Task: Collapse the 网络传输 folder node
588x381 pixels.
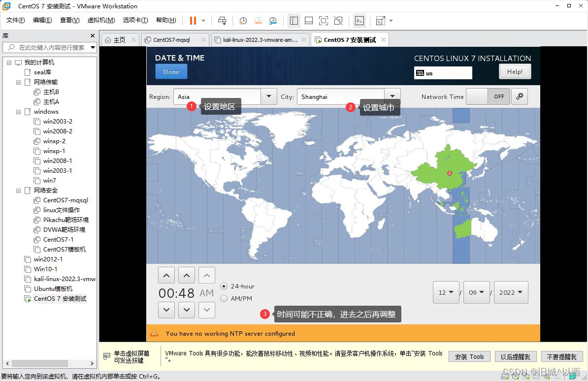Action: point(18,82)
